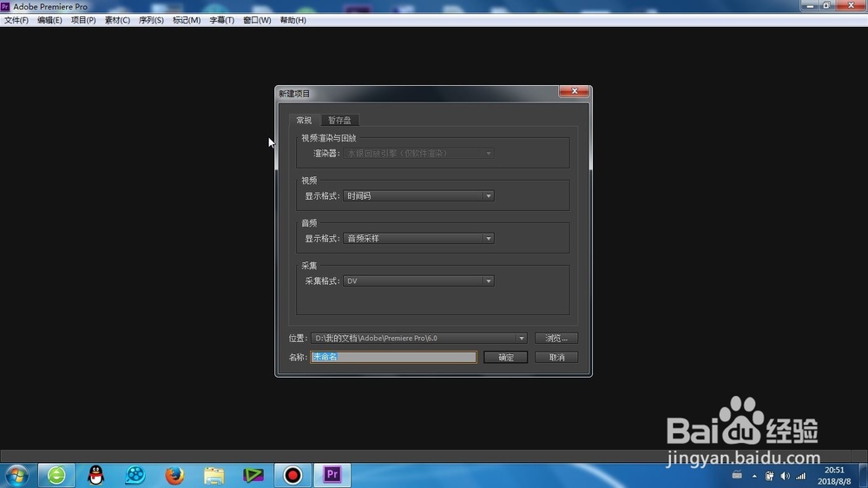Click the Premiere Pro taskbar icon
Screen dimensions: 868x488
tap(332, 475)
